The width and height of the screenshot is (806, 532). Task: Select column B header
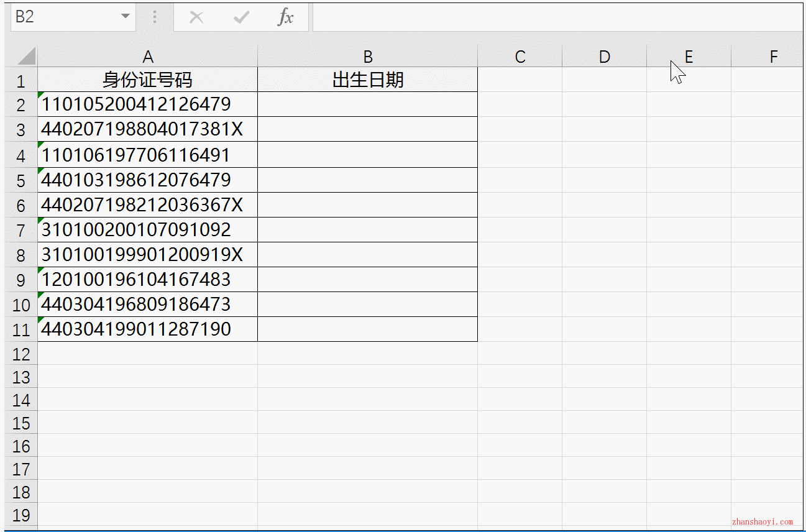pos(368,57)
